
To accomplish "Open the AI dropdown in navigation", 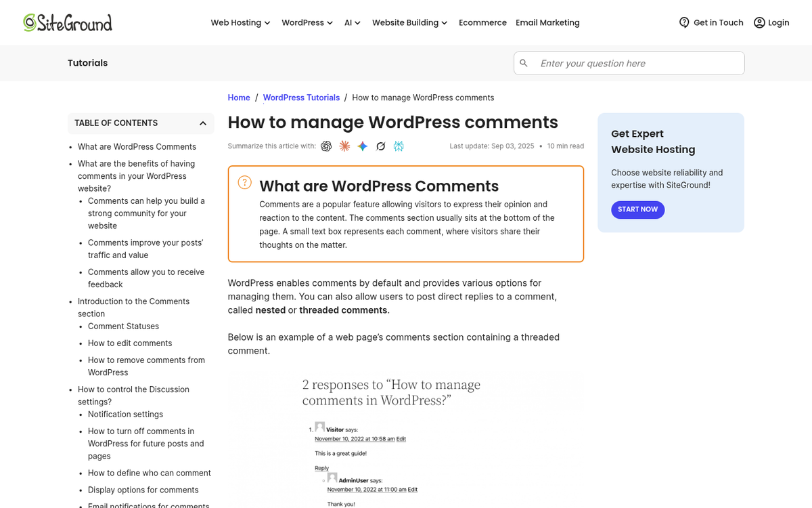I will click(x=353, y=22).
